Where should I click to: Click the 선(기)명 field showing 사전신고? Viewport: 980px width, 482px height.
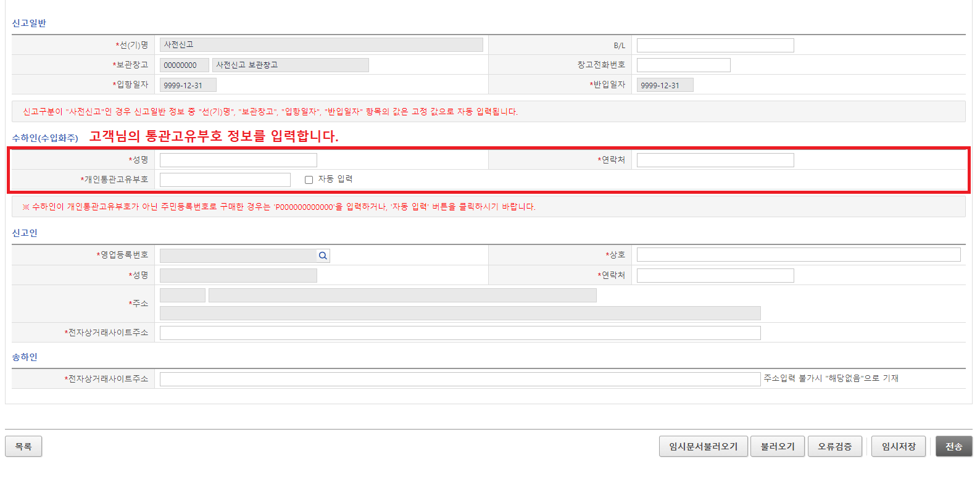point(322,44)
